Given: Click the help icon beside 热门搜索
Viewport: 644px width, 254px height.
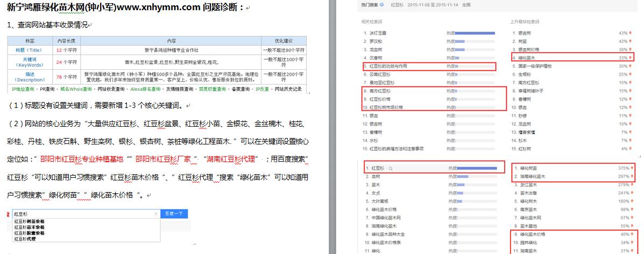Looking at the screenshot, I should [x=382, y=4].
